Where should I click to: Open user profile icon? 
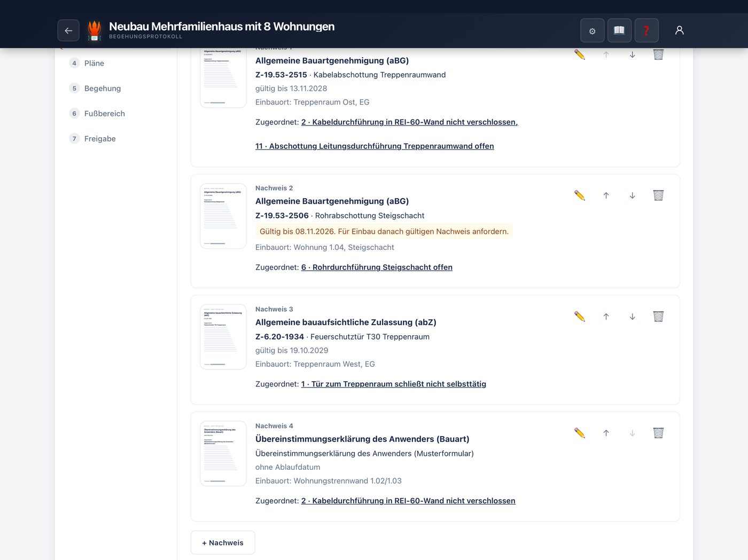[x=680, y=30]
